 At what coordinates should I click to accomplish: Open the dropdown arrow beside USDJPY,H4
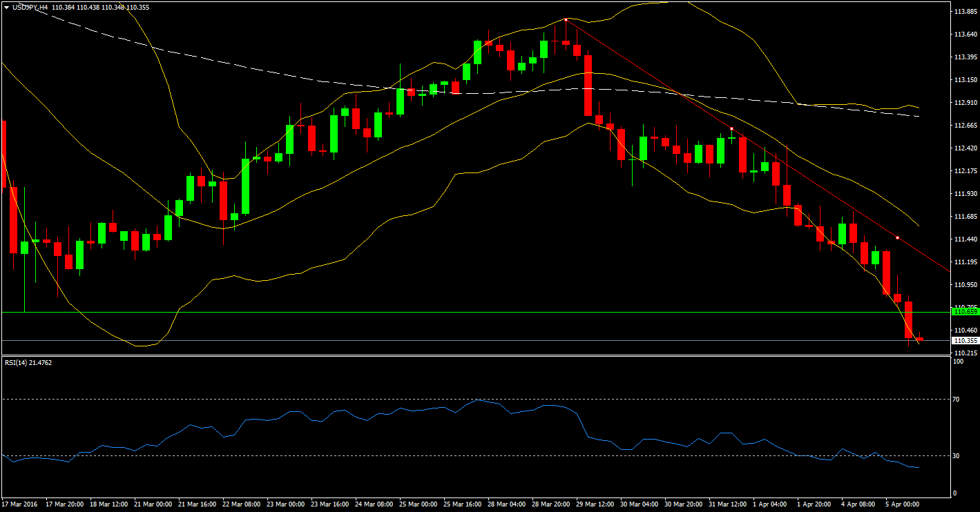pos(6,7)
